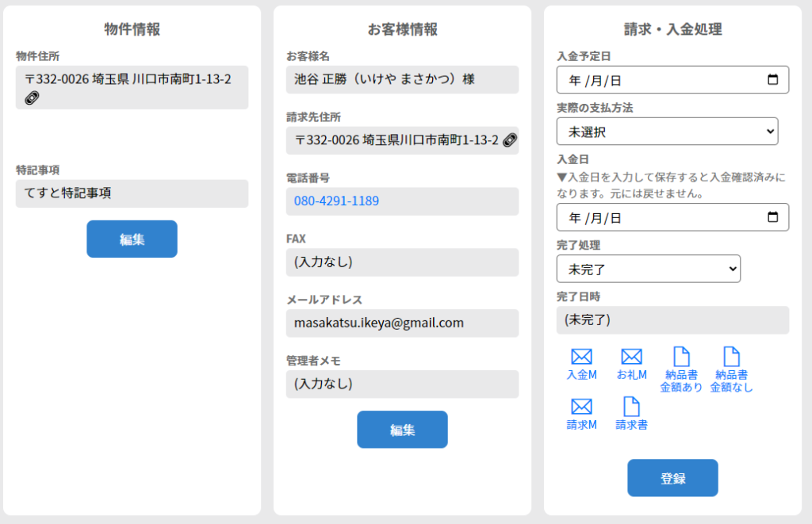Image resolution: width=812 pixels, height=524 pixels.
Task: Click the 入金M mail icon
Action: coord(581,358)
